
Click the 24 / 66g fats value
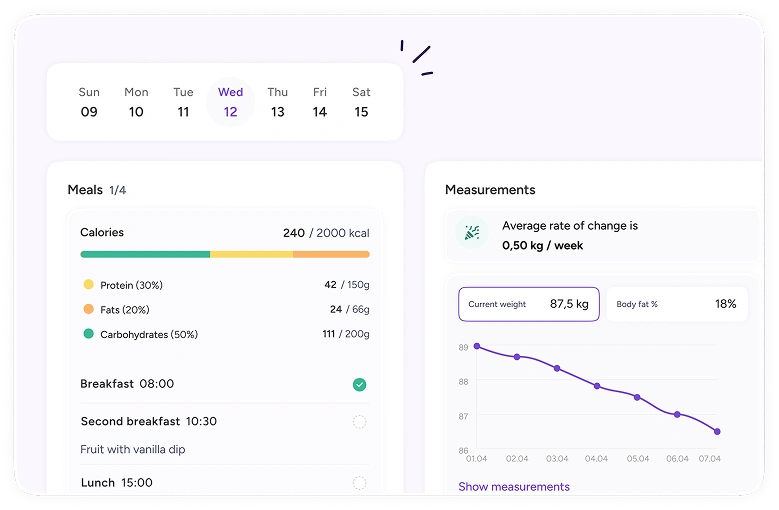350,309
